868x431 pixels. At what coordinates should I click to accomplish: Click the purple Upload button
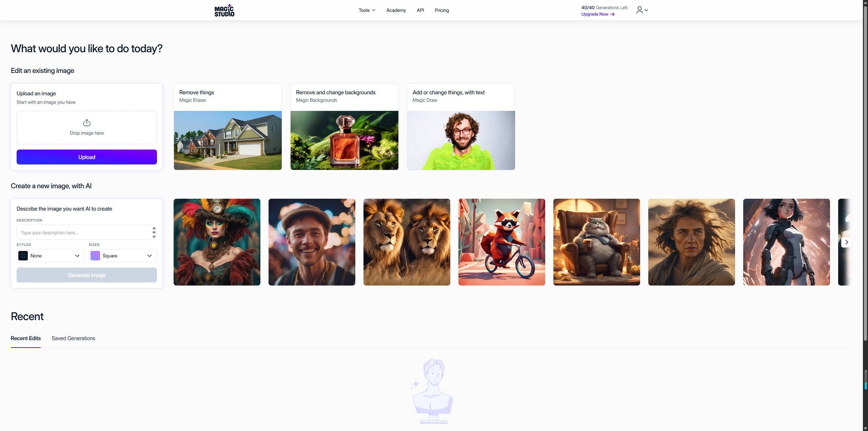click(87, 157)
